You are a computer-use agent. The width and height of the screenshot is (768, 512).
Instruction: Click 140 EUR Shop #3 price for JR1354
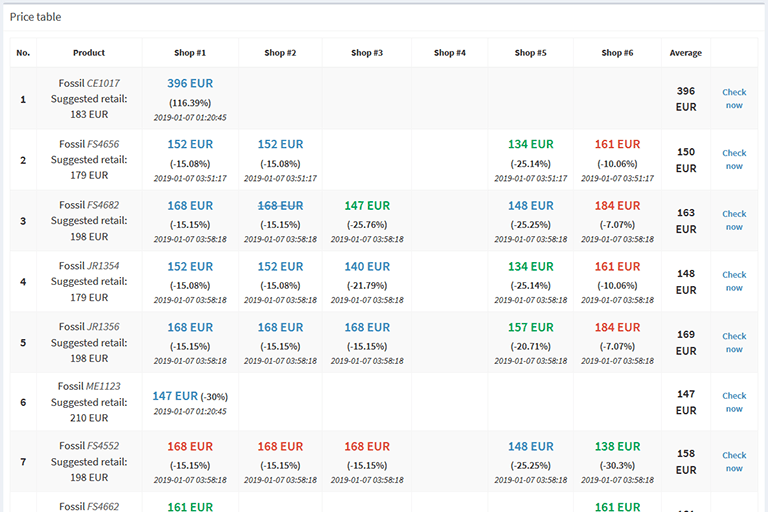[367, 266]
